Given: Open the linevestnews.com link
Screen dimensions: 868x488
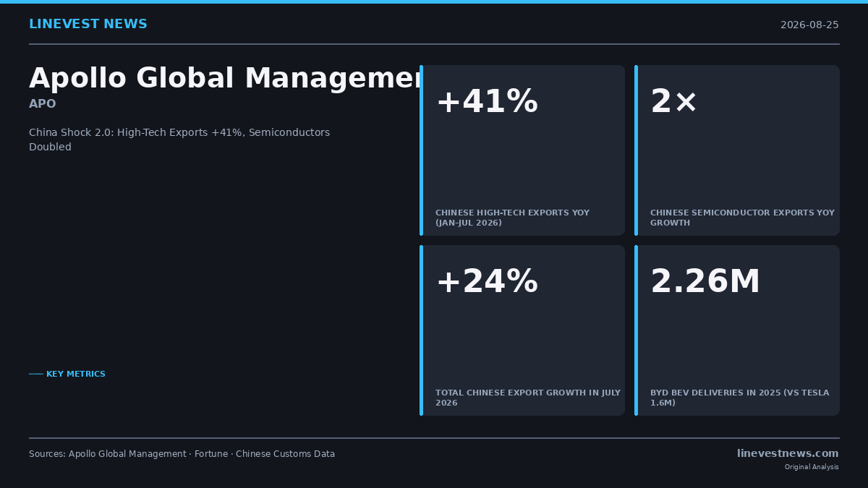Looking at the screenshot, I should coord(788,453).
